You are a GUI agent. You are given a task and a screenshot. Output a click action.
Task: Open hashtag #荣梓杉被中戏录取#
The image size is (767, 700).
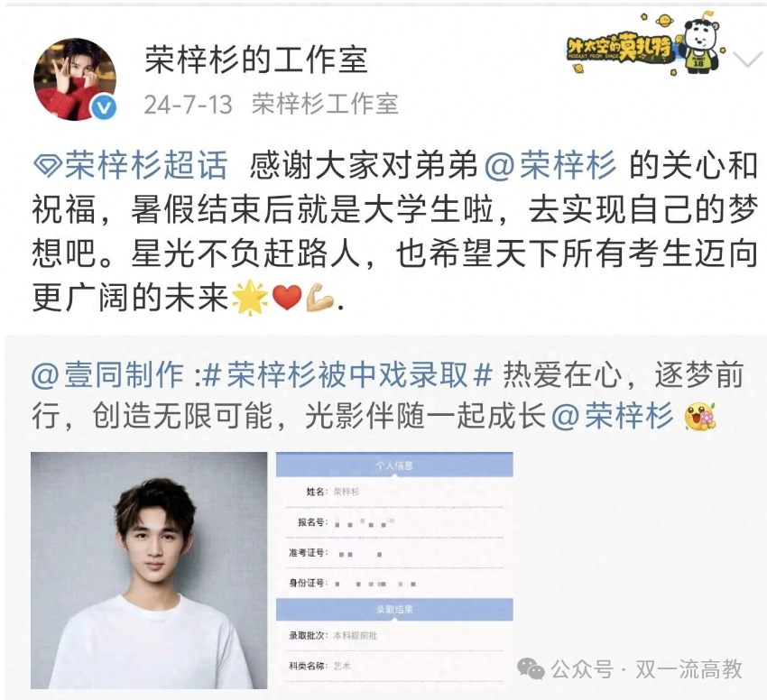[x=347, y=375]
